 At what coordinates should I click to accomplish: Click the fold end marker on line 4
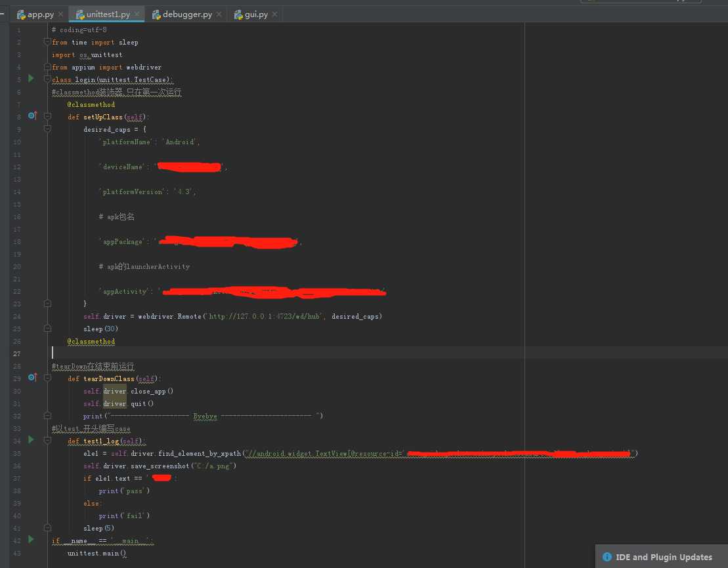[47, 67]
